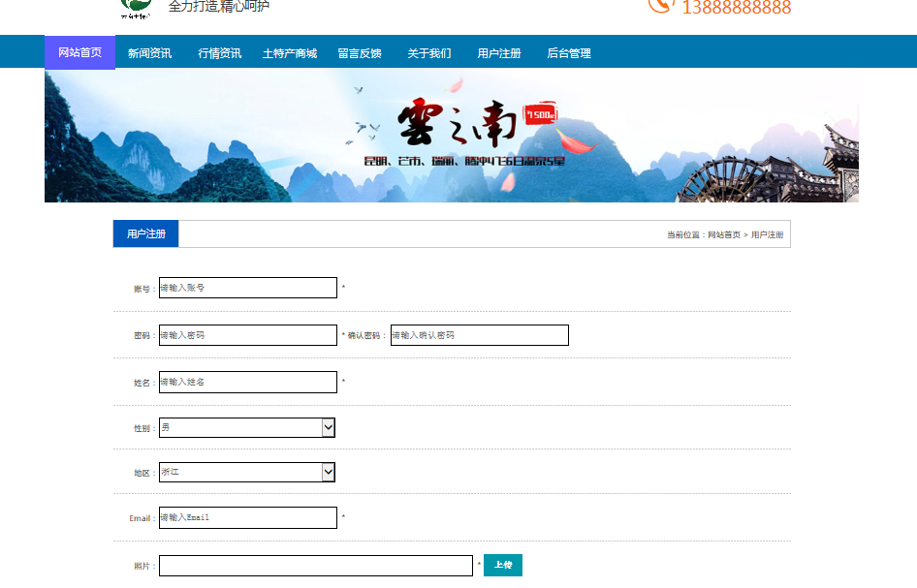Viewport: 917px width, 588px height.
Task: Click the orange phone icon
Action: point(660,5)
